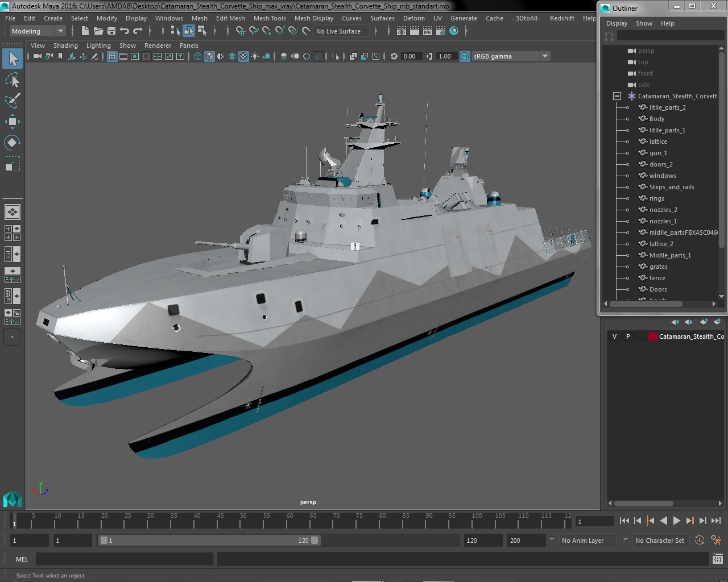
Task: Click Wireframe display cube icon
Action: (198, 56)
